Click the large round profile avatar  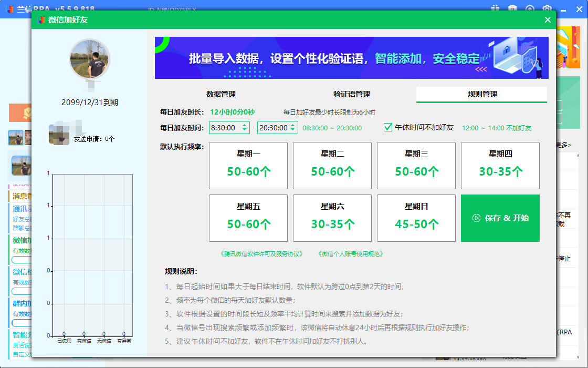pyautogui.click(x=89, y=58)
